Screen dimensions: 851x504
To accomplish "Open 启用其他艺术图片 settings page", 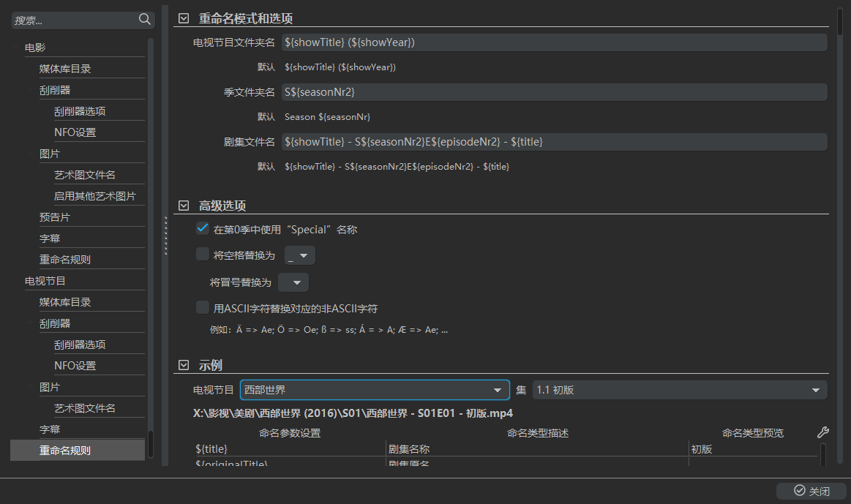I will (94, 196).
